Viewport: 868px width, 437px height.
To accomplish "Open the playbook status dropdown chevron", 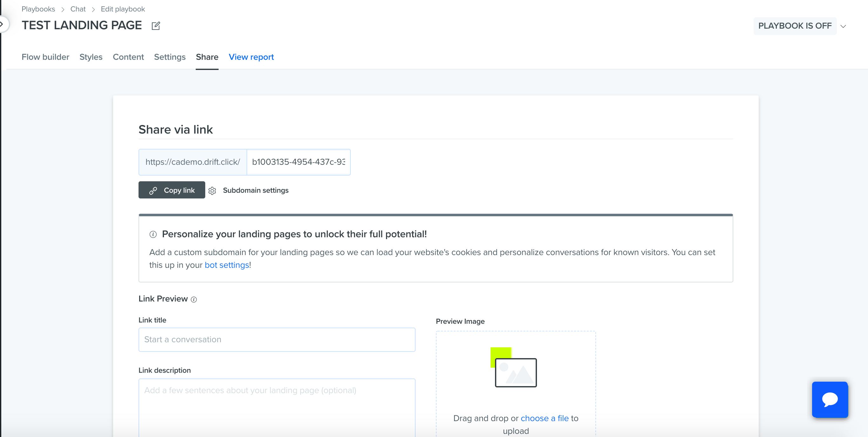I will coord(843,26).
